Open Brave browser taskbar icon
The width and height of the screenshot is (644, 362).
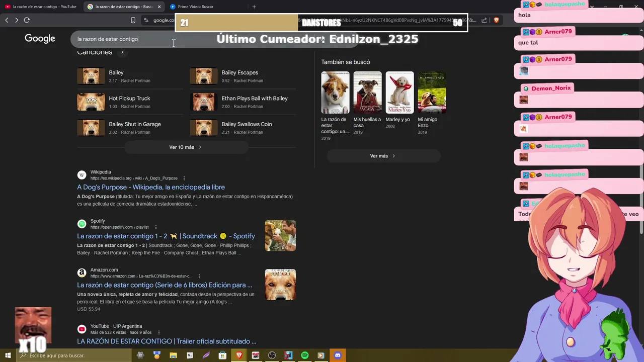pos(239,355)
